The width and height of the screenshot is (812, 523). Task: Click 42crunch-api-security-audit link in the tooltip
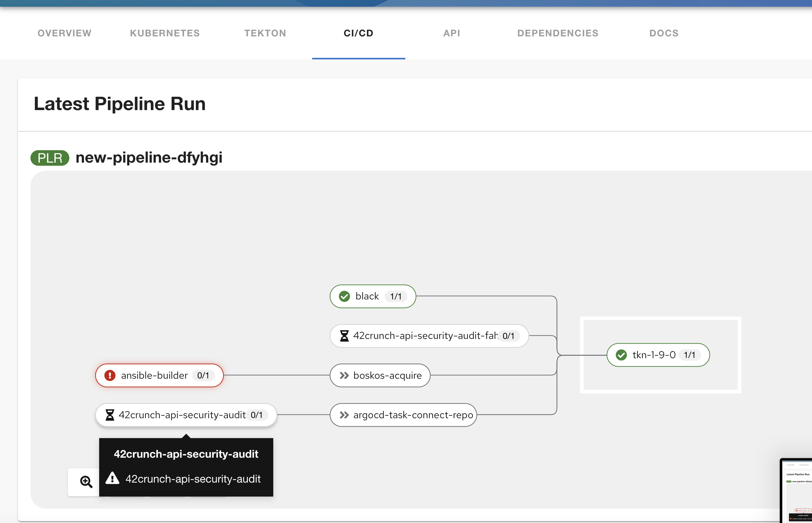193,479
